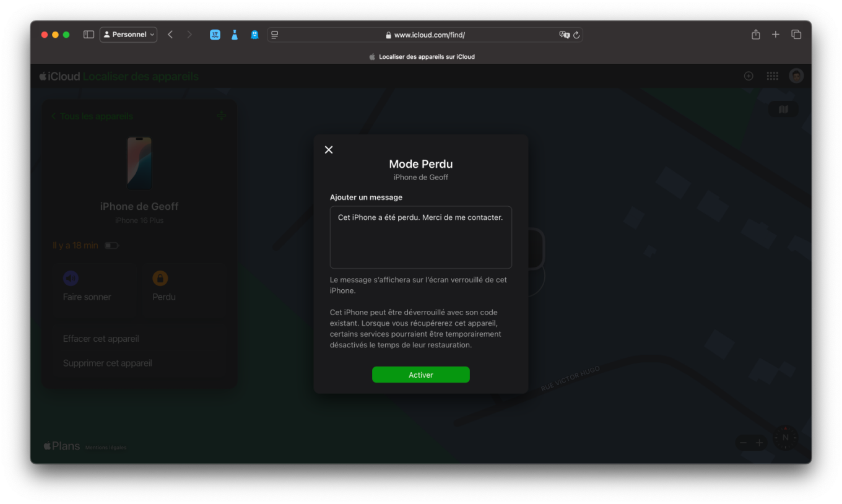Image resolution: width=842 pixels, height=504 pixels.
Task: Go forward with Safari forward arrow
Action: [x=189, y=35]
